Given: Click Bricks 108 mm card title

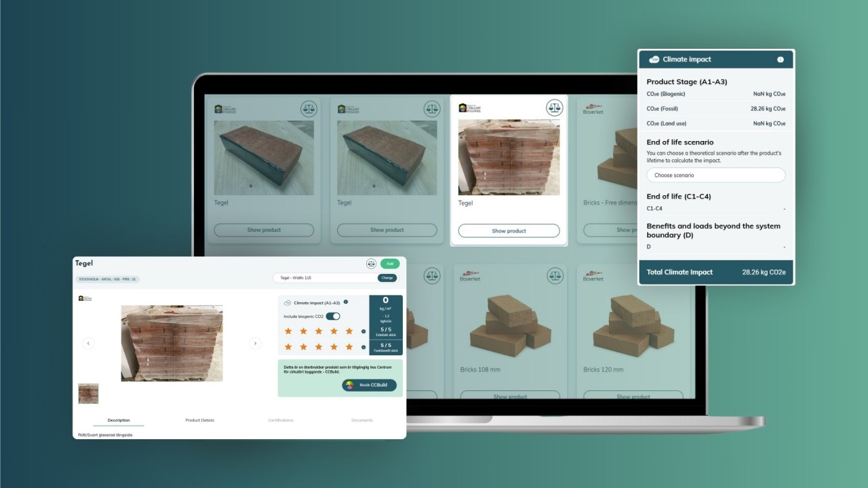Looking at the screenshot, I should click(479, 369).
